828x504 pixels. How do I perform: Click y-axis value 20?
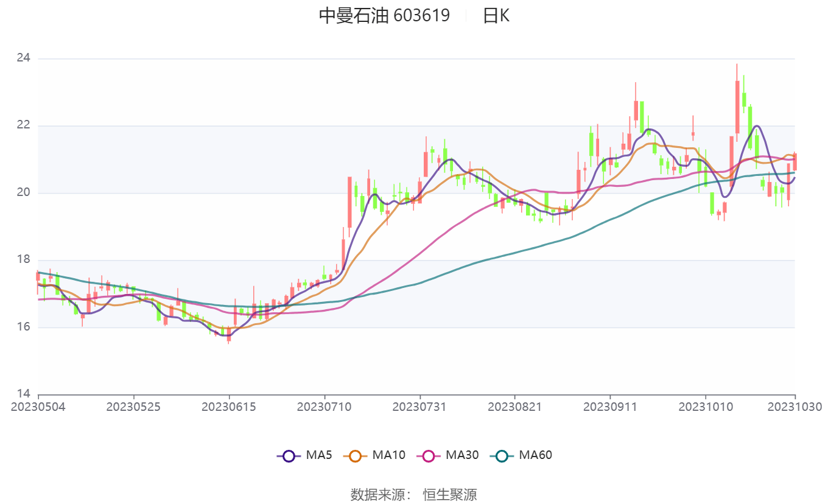tap(23, 193)
